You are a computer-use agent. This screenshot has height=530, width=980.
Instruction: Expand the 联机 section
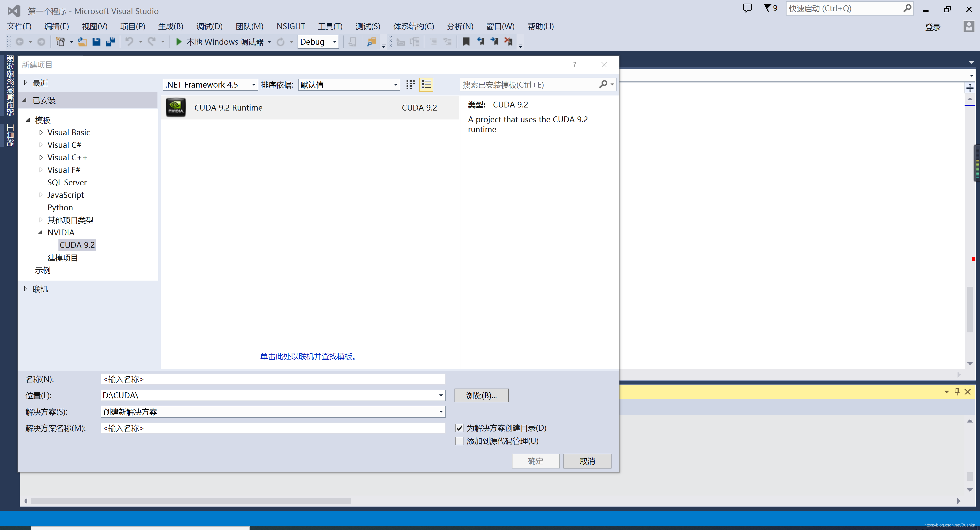(26, 289)
